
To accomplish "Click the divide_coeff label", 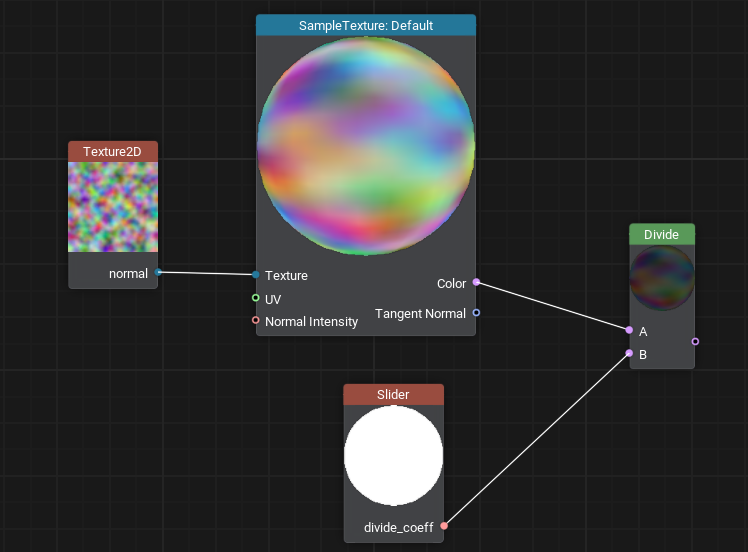I will pos(398,527).
